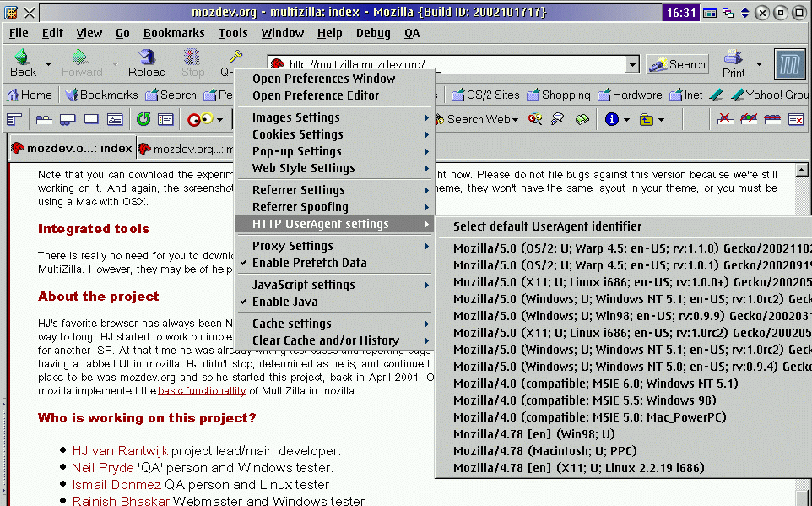Click the Search button beside the URL bar
Screen dimensions: 812x506
[x=677, y=64]
